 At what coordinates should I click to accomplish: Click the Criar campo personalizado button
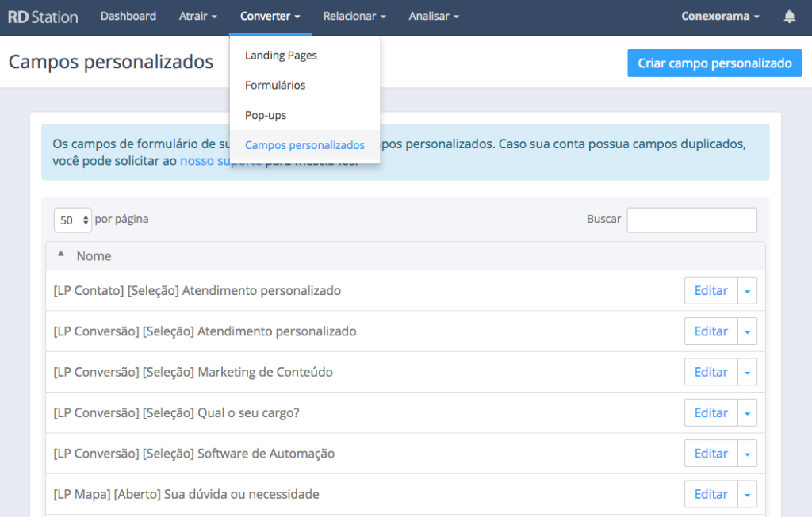[714, 63]
